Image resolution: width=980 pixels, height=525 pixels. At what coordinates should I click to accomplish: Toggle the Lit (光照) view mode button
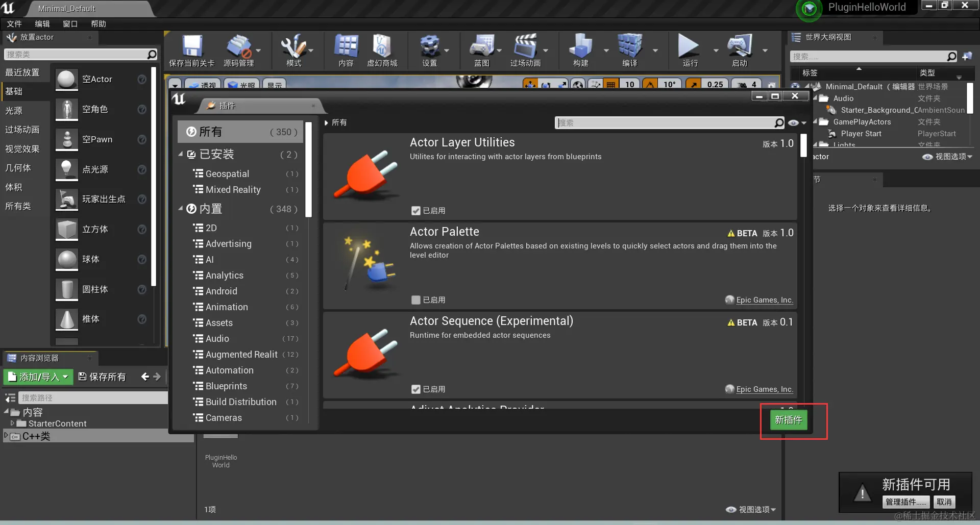point(241,85)
